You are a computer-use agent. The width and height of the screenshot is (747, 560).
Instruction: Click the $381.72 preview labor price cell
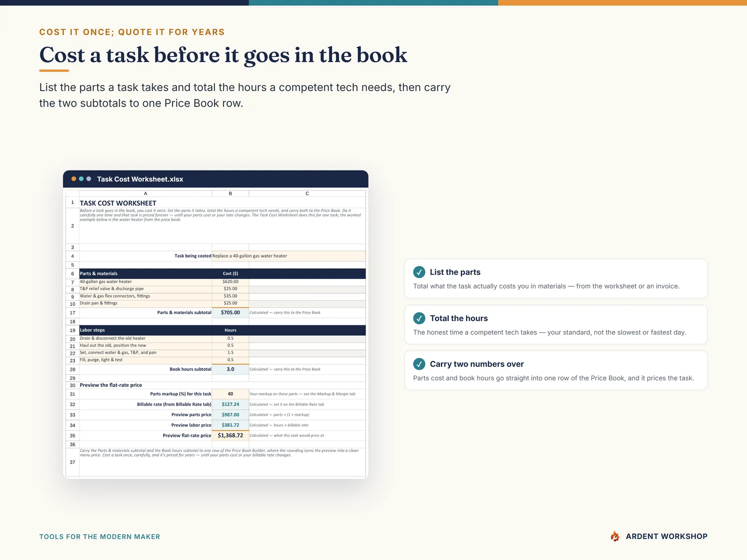[x=230, y=425]
